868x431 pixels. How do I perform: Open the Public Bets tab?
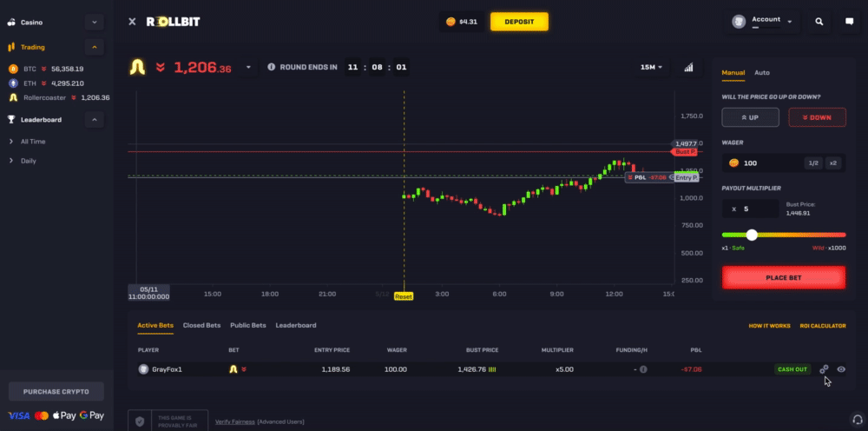pos(248,325)
